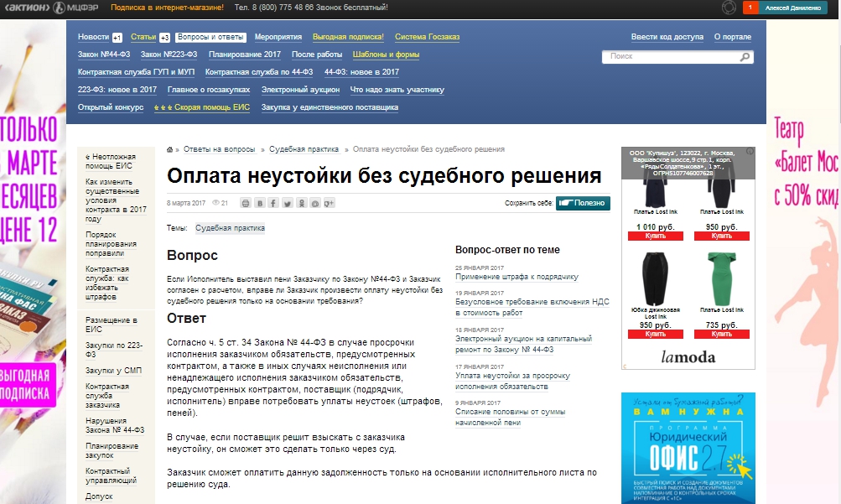
Task: Expand the Статьи section counter
Action: coord(165,35)
